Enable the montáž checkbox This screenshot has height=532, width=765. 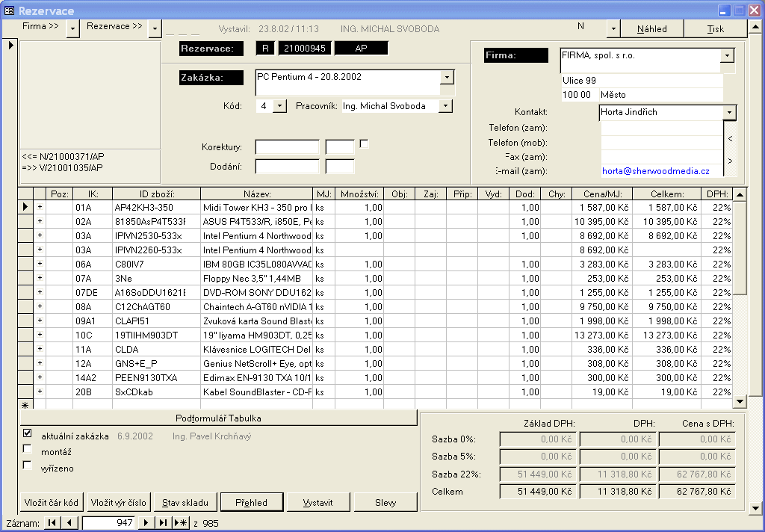click(x=28, y=450)
